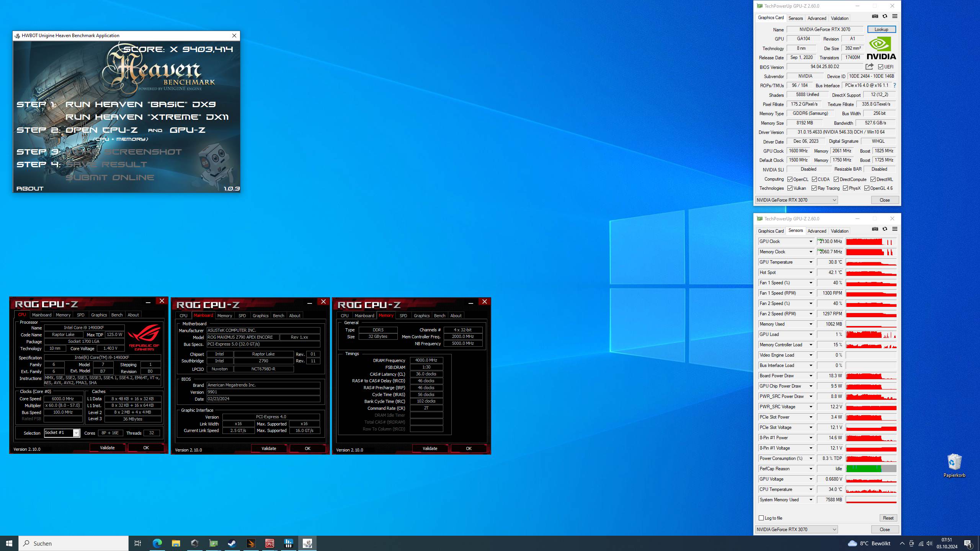Click OK in the Memory tab CPU-Z window
This screenshot has height=551, width=980.
[x=469, y=448]
